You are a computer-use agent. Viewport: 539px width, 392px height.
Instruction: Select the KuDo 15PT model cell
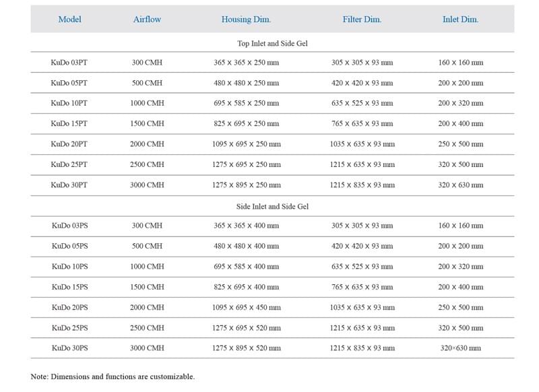[x=69, y=124]
